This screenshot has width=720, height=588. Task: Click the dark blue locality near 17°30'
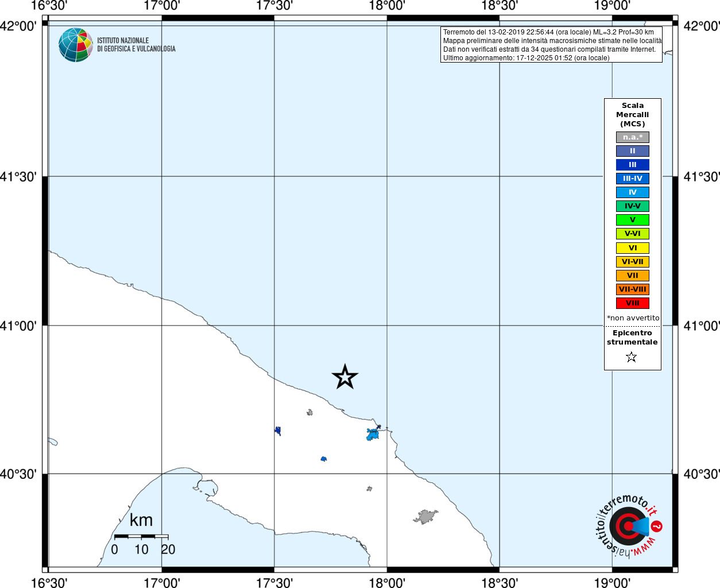pos(278,431)
